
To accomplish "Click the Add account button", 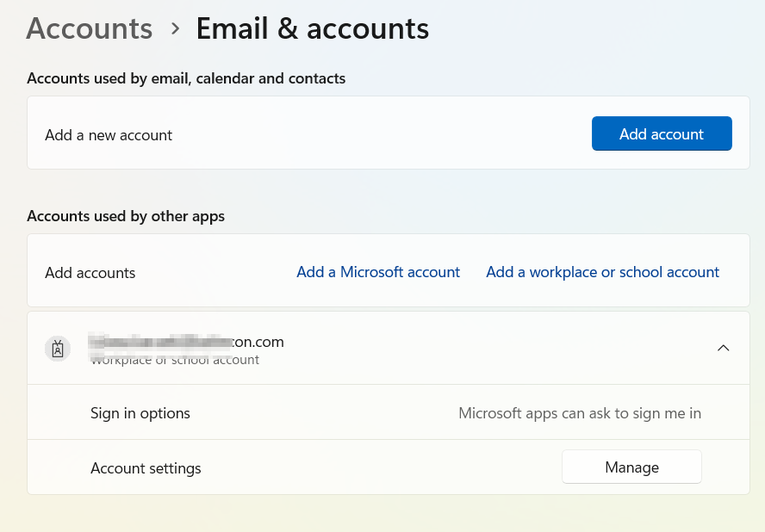I will point(662,133).
